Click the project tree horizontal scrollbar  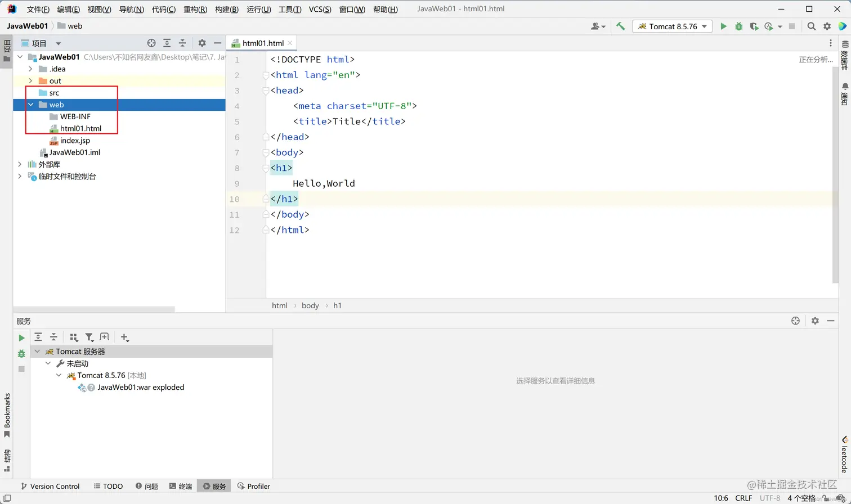tap(94, 309)
